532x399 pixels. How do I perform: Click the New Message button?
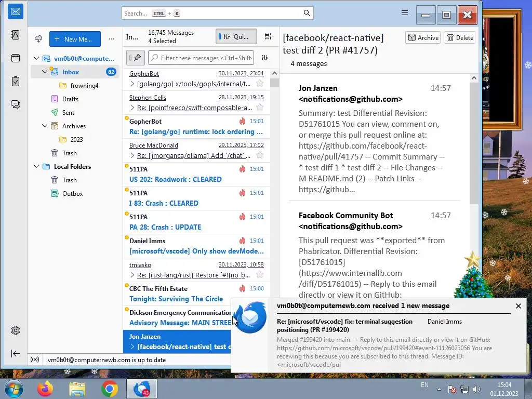[75, 39]
